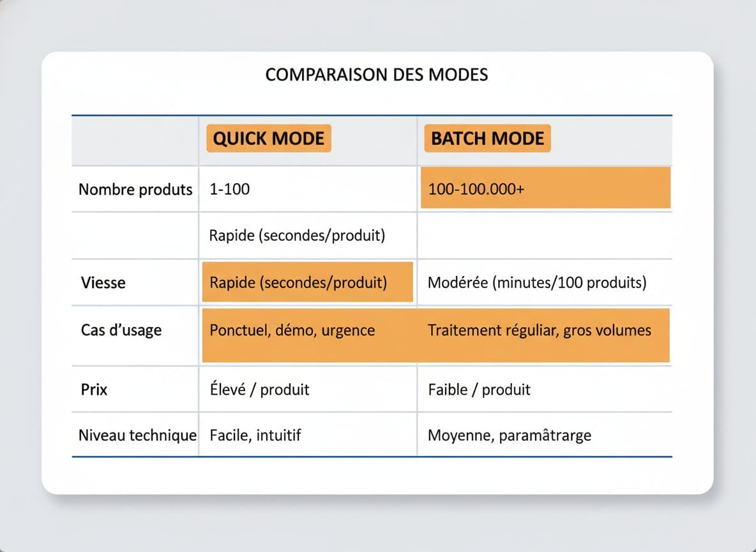Click the Niveau technique row label

click(137, 435)
